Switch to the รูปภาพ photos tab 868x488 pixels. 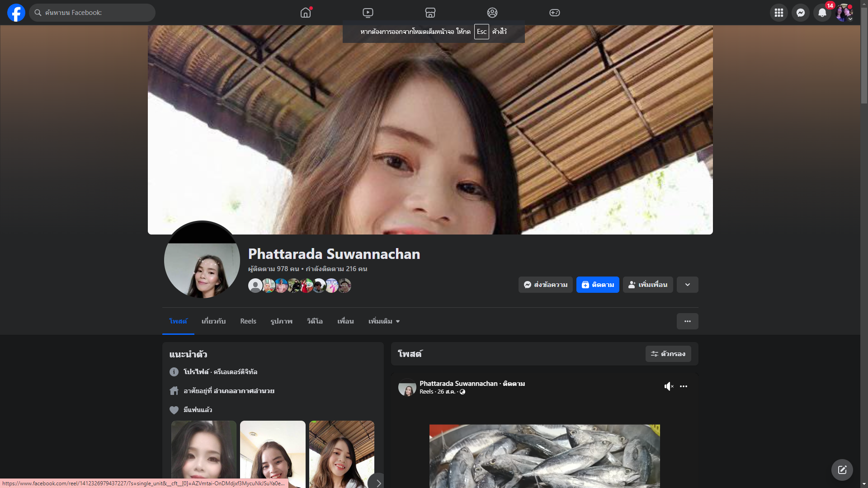point(281,321)
